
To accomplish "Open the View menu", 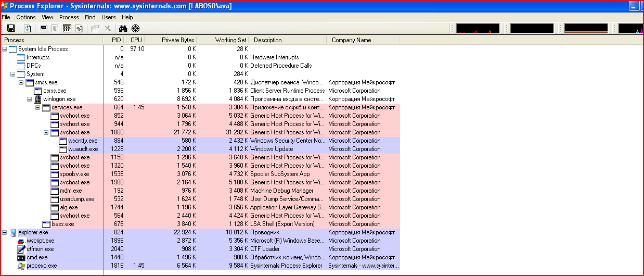I will 47,17.
